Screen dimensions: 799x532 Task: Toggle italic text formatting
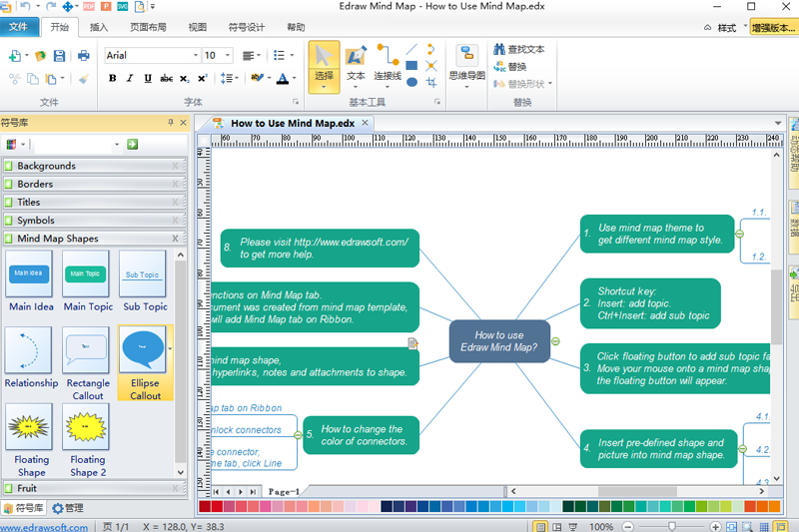[130, 78]
